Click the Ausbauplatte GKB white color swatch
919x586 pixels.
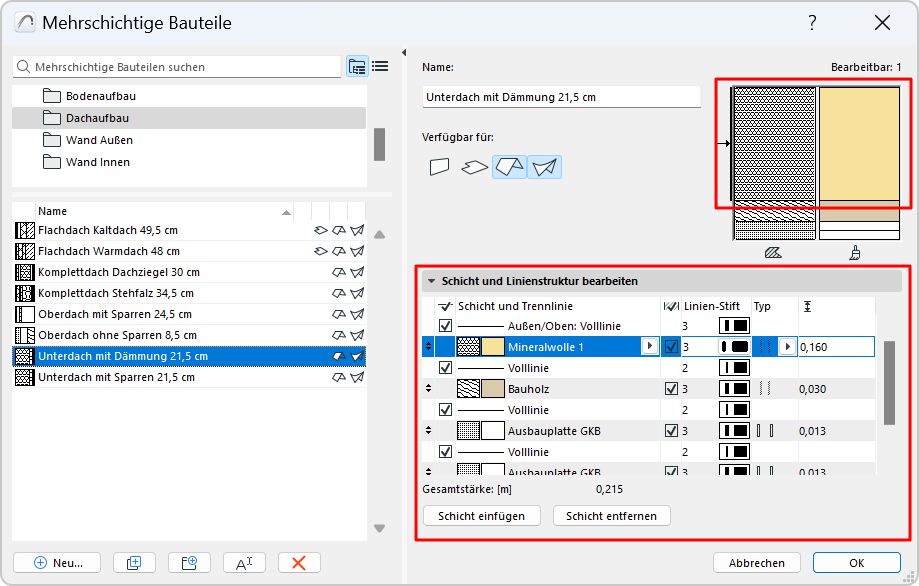coord(493,431)
